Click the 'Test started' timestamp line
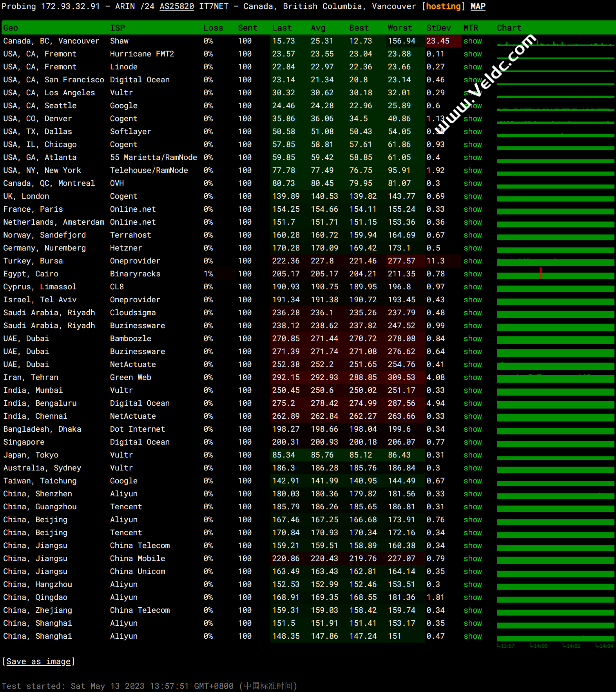Viewport: 616px width, 692px height. (x=149, y=686)
